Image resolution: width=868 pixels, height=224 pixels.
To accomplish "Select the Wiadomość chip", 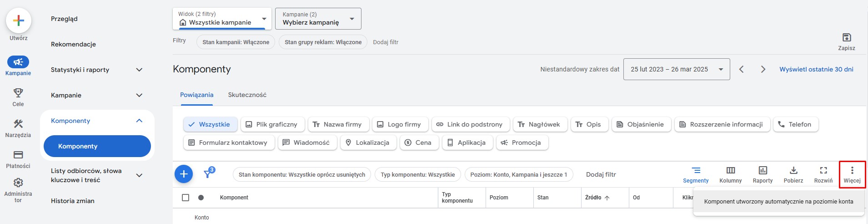I will [307, 143].
